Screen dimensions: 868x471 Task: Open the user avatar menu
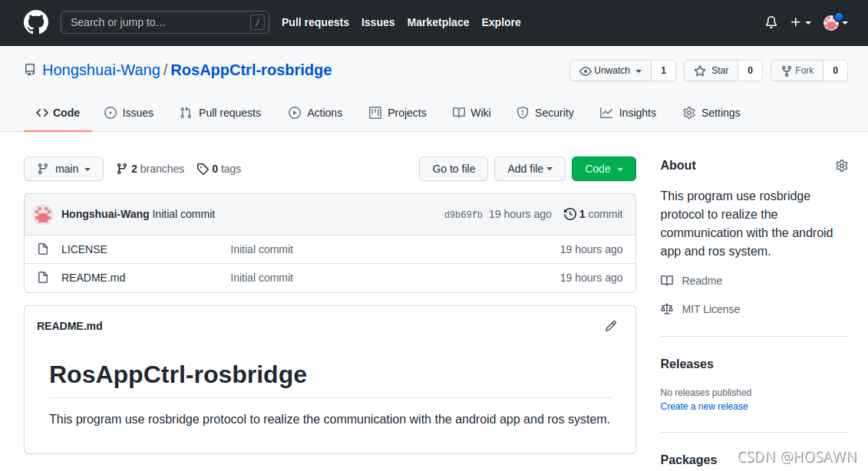coord(835,22)
